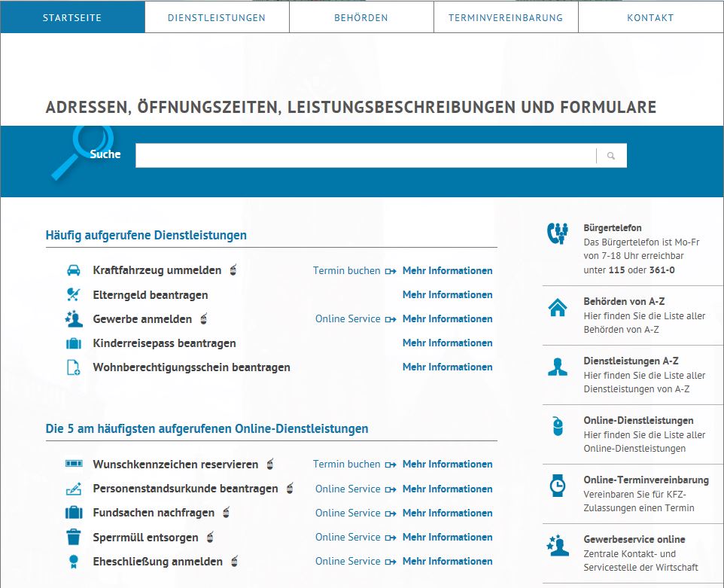Open Mehr Informationen for Elterngeld beantragen

(x=447, y=295)
